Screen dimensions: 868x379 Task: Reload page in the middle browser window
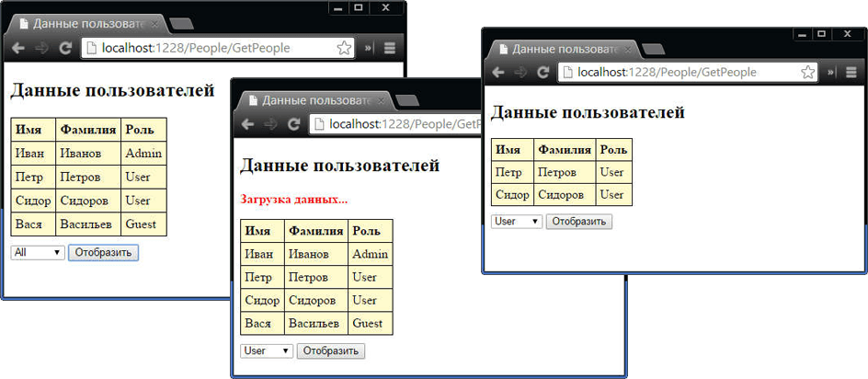click(x=294, y=124)
